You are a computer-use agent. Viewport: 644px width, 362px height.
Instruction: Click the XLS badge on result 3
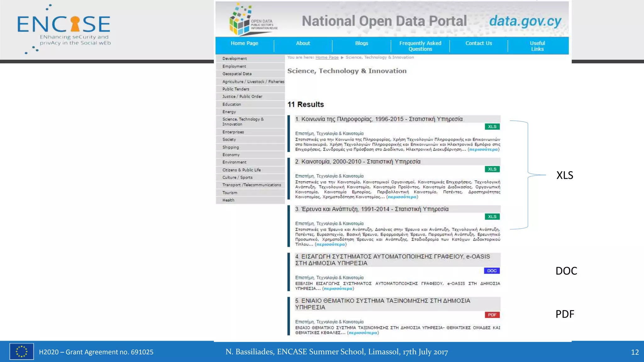pyautogui.click(x=492, y=217)
